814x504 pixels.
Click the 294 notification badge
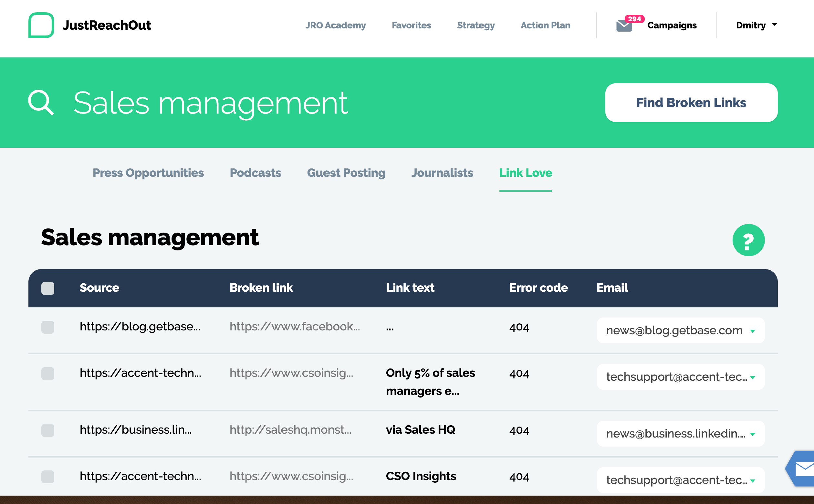pyautogui.click(x=634, y=19)
